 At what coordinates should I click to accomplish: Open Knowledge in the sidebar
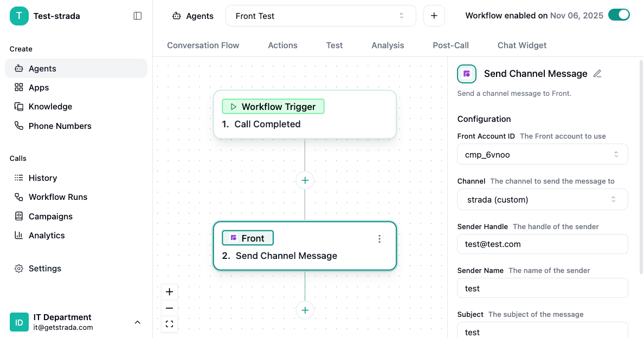(x=76, y=107)
